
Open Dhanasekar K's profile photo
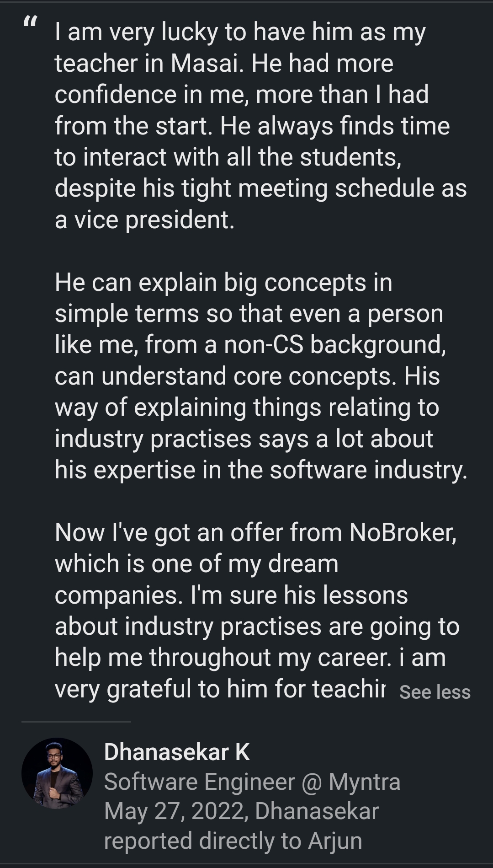tap(57, 773)
